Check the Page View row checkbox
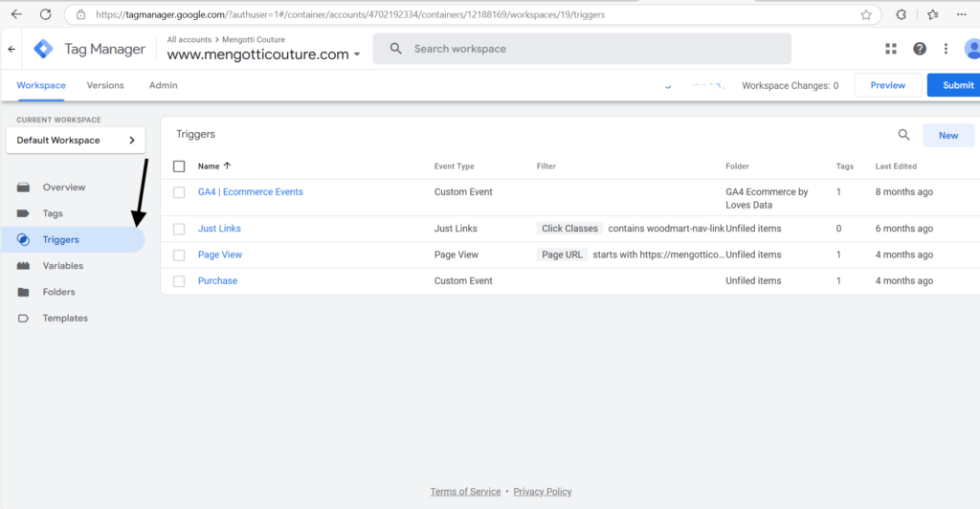980x509 pixels. click(x=179, y=255)
